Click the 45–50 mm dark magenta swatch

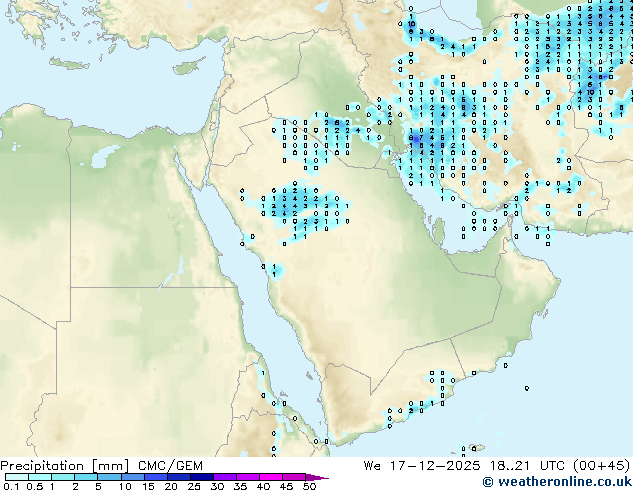[294, 477]
